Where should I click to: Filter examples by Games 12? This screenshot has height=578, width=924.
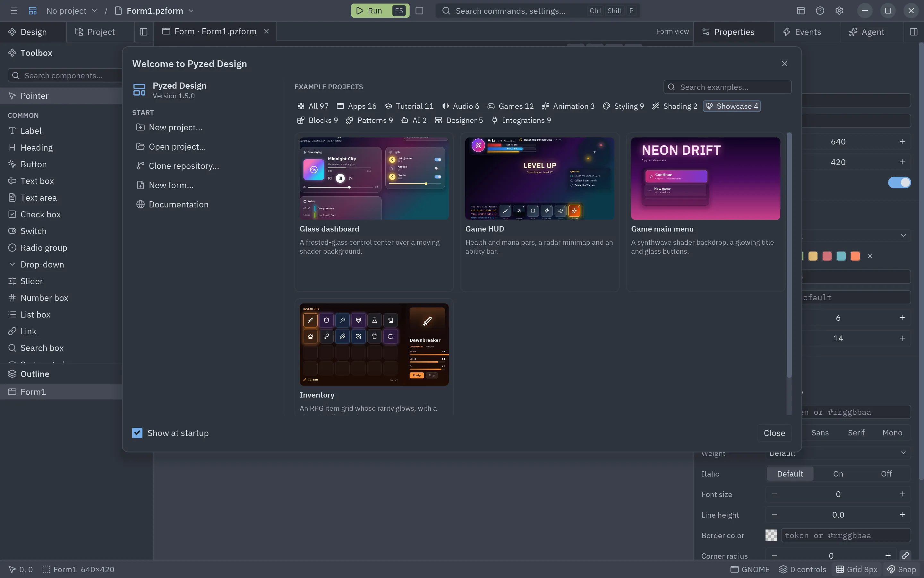coord(510,106)
